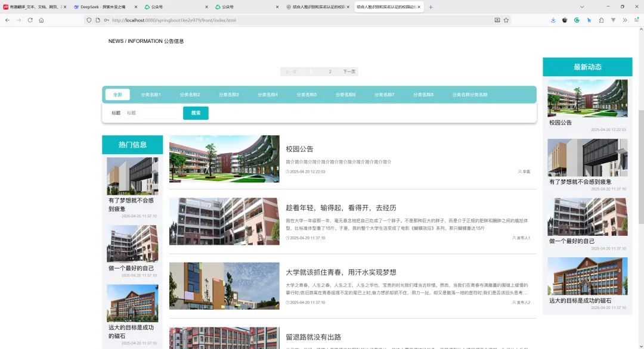Open the 留退路就没有出路 article title
Image resolution: width=644 pixels, height=349 pixels.
click(x=314, y=337)
